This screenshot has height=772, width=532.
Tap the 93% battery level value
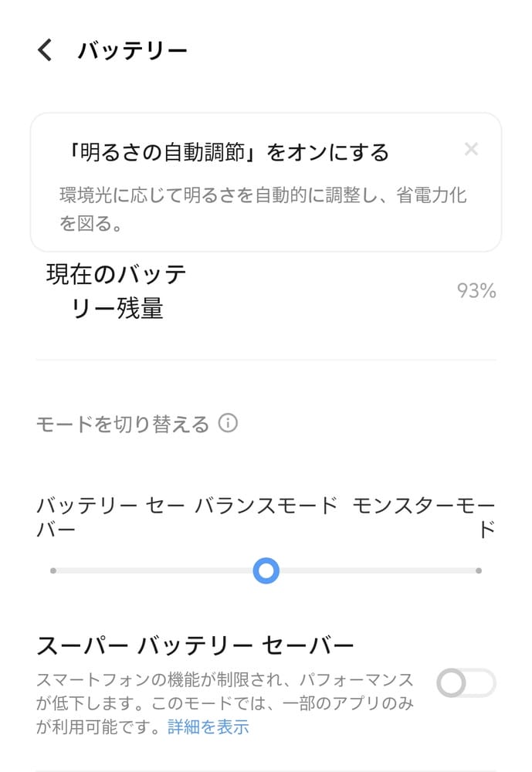(476, 291)
